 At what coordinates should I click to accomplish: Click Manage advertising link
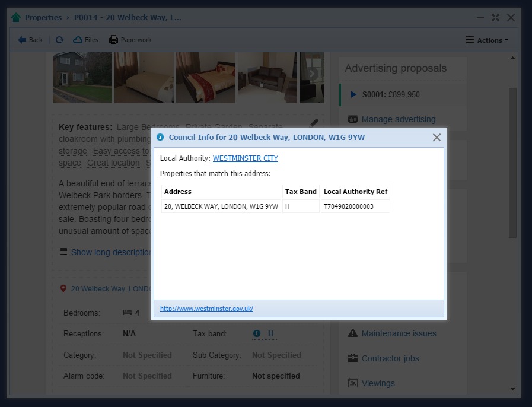(x=398, y=119)
